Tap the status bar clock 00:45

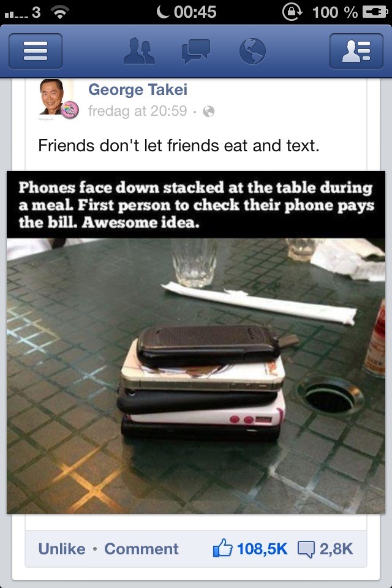[x=195, y=12]
